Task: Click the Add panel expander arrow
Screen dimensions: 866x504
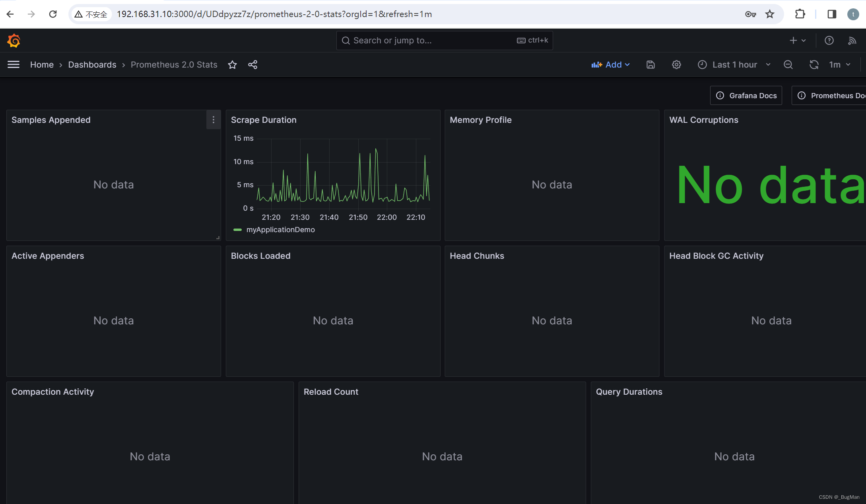Action: tap(628, 64)
